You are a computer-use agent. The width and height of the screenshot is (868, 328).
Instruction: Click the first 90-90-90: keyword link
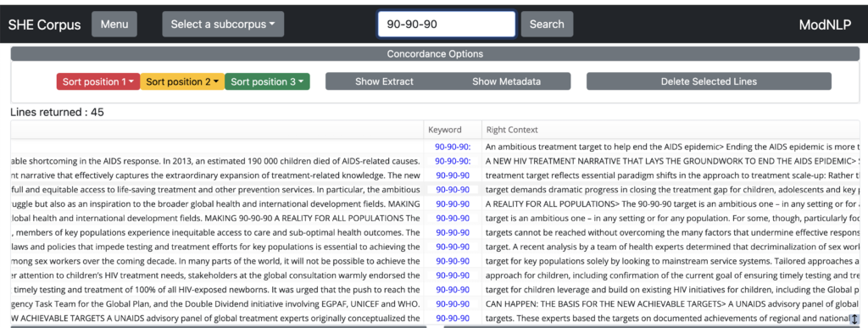[x=453, y=147]
